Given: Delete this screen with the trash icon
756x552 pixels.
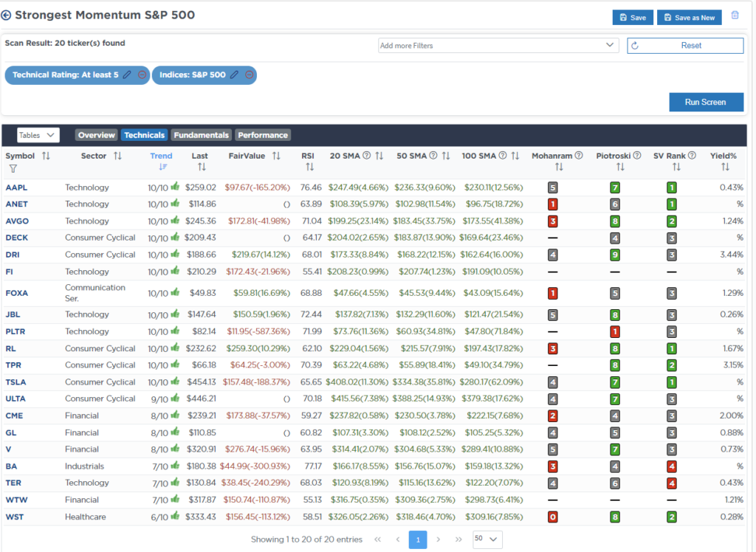Looking at the screenshot, I should [x=735, y=15].
